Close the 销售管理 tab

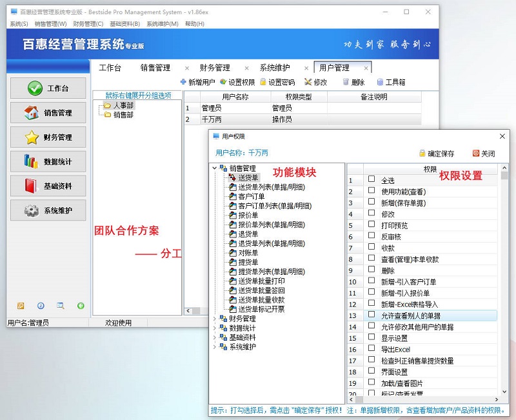click(x=187, y=68)
